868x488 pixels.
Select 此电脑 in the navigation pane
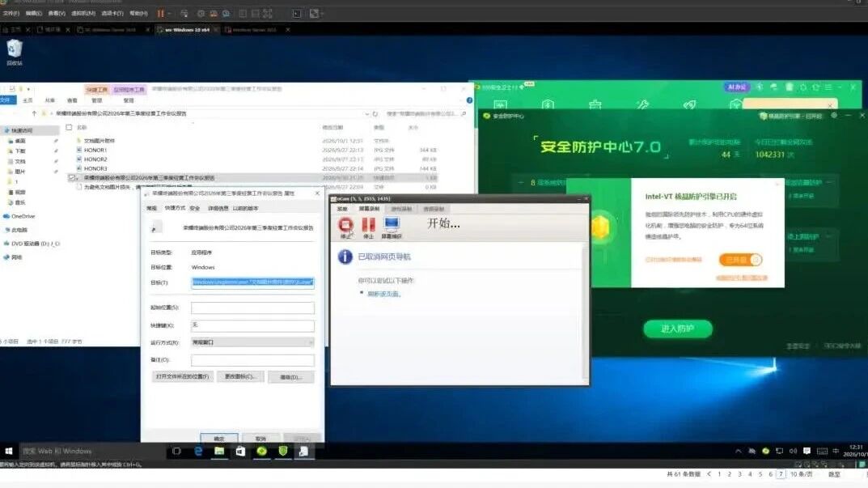[x=19, y=230]
